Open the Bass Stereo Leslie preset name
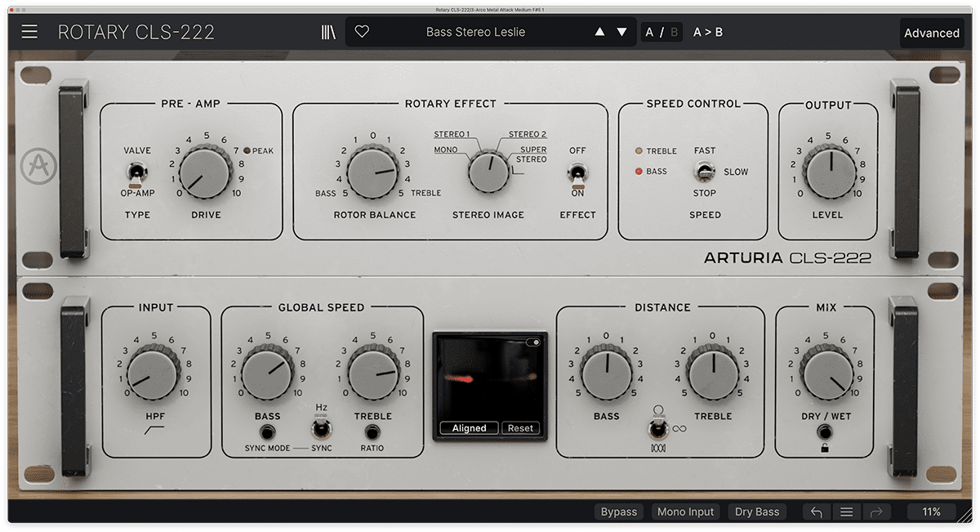Viewport: 980px width, 532px height. (475, 32)
